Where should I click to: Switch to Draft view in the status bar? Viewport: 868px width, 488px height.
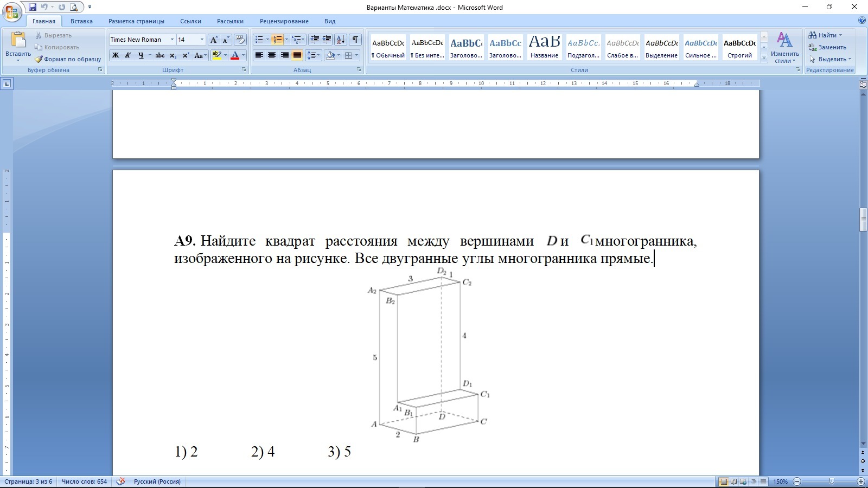tap(763, 481)
